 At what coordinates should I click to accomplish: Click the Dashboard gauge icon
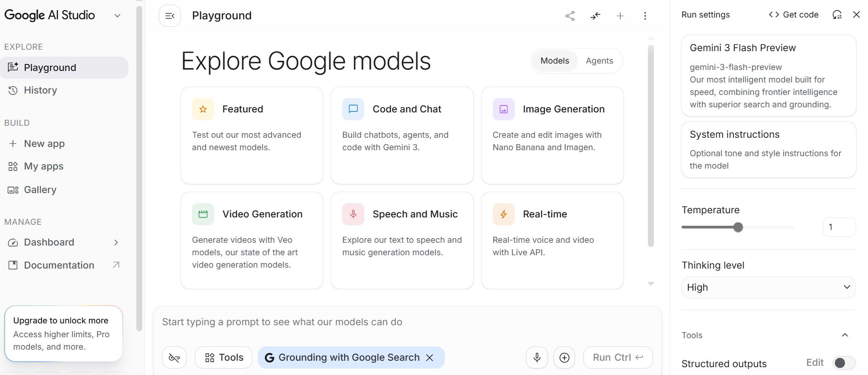pyautogui.click(x=13, y=242)
